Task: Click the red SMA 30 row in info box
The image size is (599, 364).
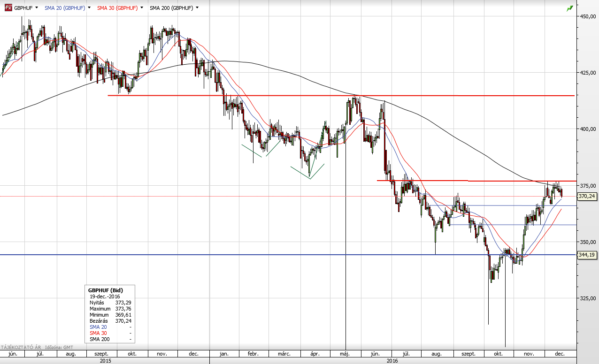Action: click(x=110, y=333)
